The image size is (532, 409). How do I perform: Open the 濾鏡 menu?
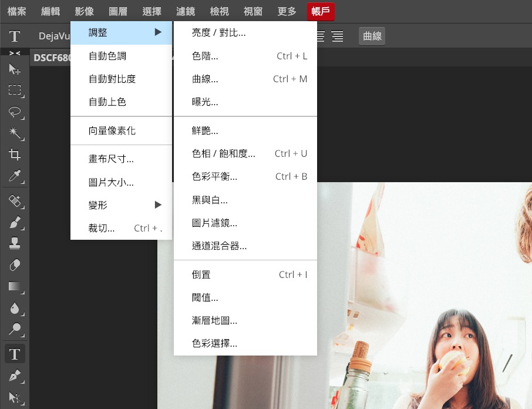[x=186, y=11]
